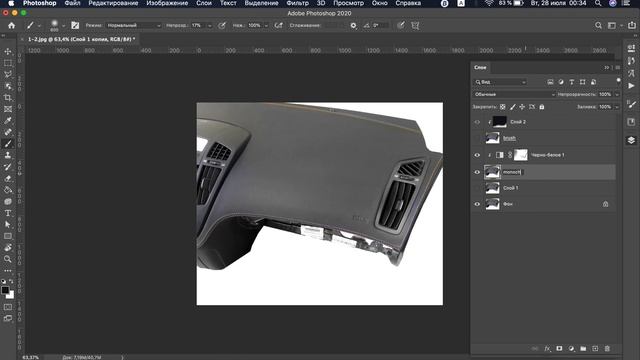The image size is (640, 360).
Task: Toggle lock transparent pixels
Action: click(502, 107)
